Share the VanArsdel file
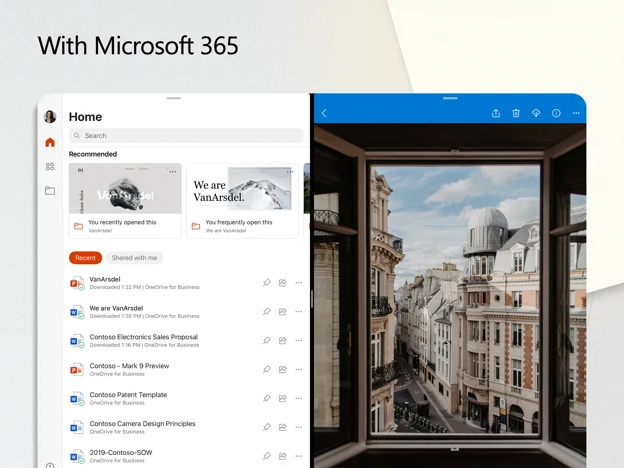The image size is (624, 468). [x=283, y=283]
